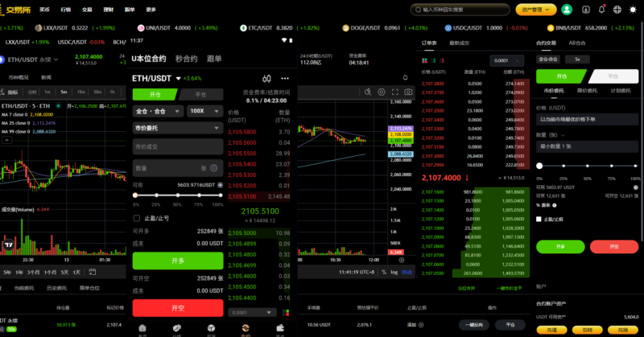The height and width of the screenshot is (337, 644).
Task: Click the notification bell in top bar
Action: tap(602, 10)
